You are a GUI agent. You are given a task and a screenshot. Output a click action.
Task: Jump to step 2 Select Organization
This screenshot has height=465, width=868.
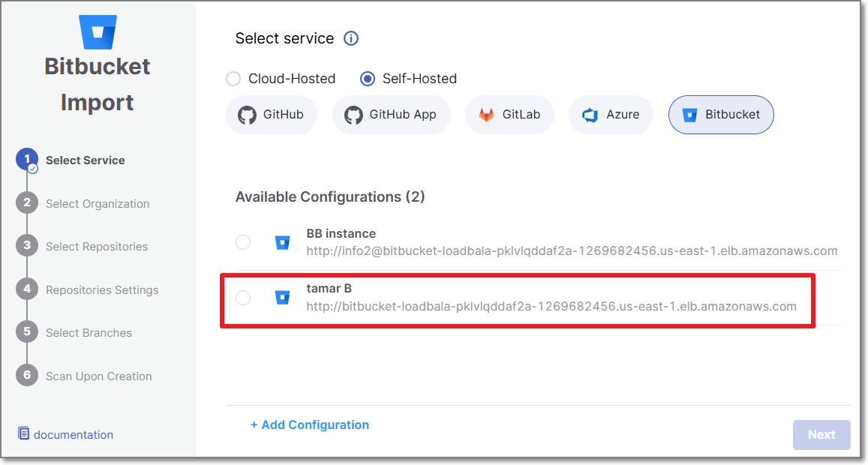coord(97,204)
